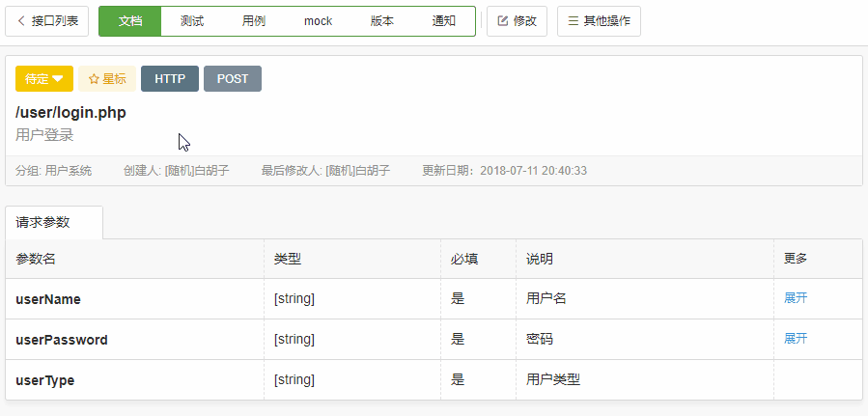Image resolution: width=868 pixels, height=416 pixels.
Task: Click the /user/login.php path text
Action: 70,112
